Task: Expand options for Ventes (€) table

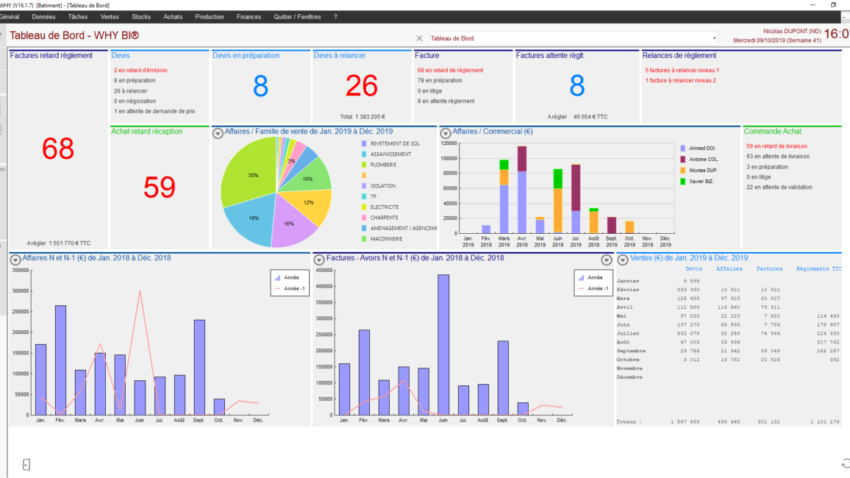Action: point(623,260)
